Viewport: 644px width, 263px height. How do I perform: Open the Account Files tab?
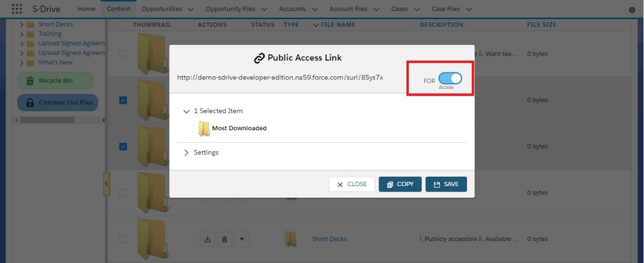(348, 9)
